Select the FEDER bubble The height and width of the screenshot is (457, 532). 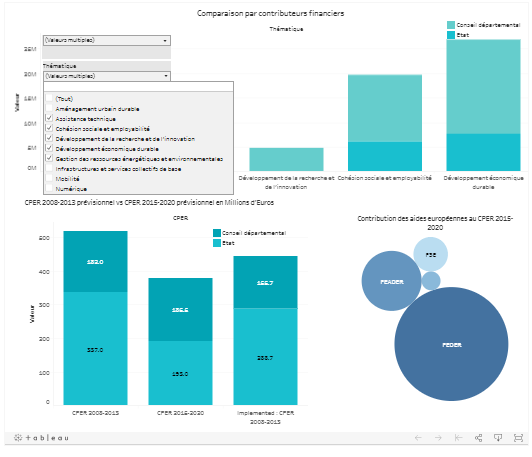pos(451,344)
